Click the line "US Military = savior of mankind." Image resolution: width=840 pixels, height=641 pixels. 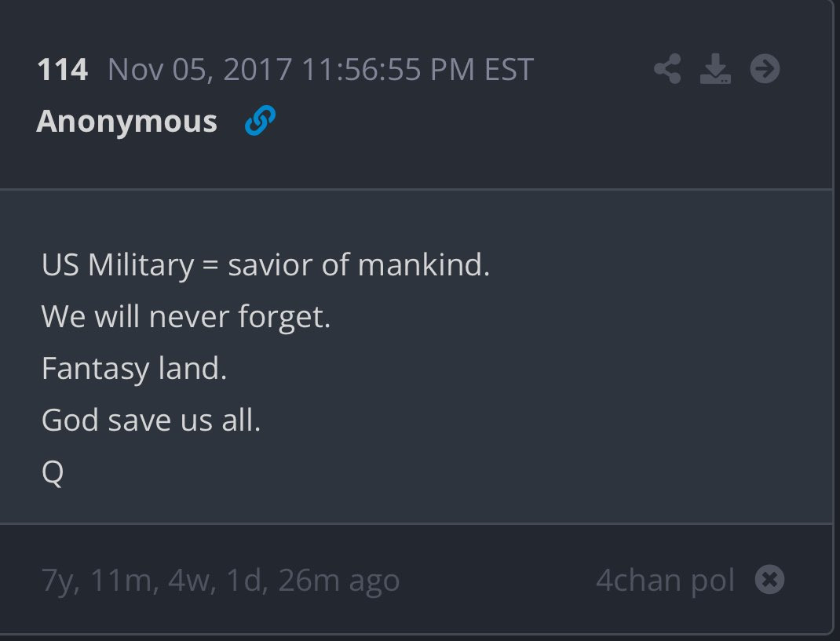[265, 265]
